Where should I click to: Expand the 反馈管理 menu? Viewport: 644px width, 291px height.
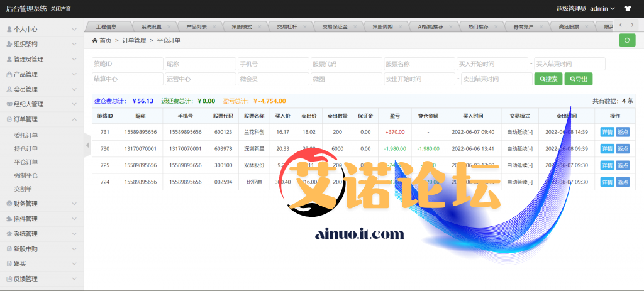[42, 278]
